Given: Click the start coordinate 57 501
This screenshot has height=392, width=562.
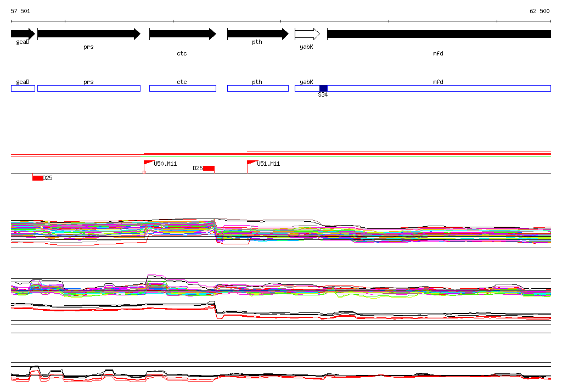Looking at the screenshot, I should [20, 11].
